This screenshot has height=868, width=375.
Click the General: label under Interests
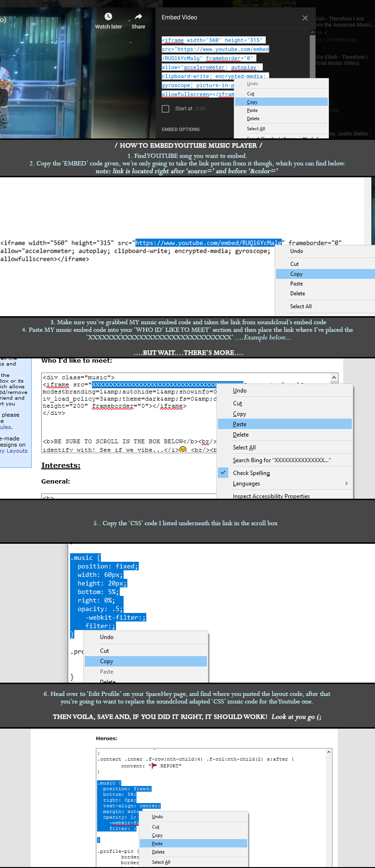tap(55, 481)
